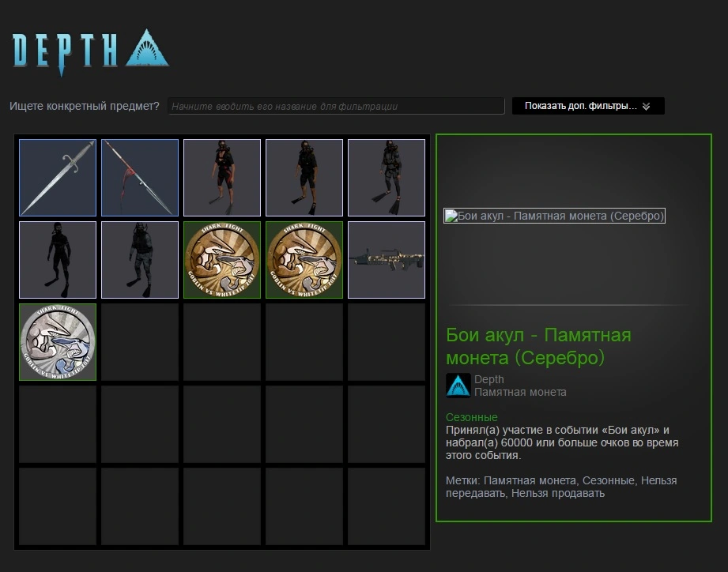This screenshot has width=728, height=572.
Task: Select the silver sword item
Action: click(x=58, y=178)
